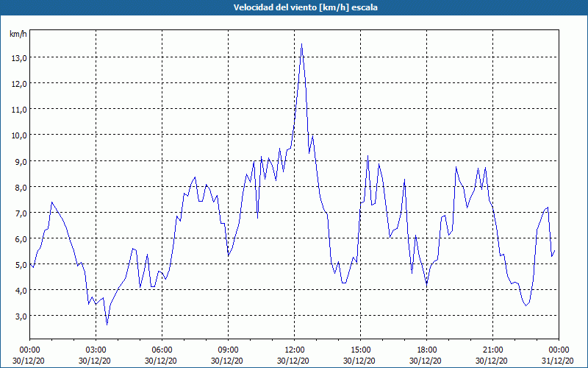588x368 pixels.
Task: Click the chart title "Velocidad del viento [km/h] escala"
Action: (305, 7)
